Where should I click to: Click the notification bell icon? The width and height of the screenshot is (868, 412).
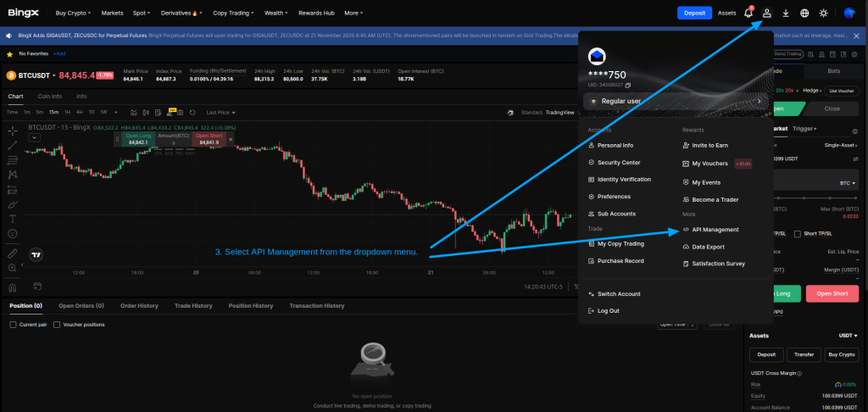pyautogui.click(x=748, y=13)
